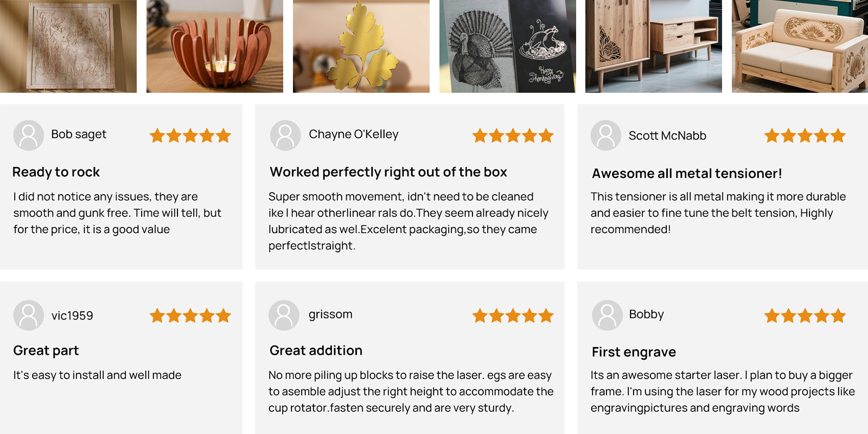Open the "Awesome all metal tensioner!" review

click(687, 174)
